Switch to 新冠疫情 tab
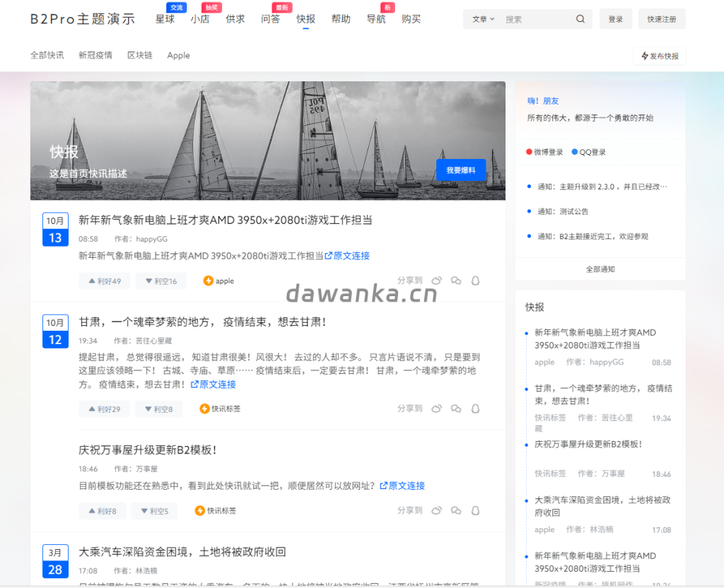 pyautogui.click(x=95, y=55)
